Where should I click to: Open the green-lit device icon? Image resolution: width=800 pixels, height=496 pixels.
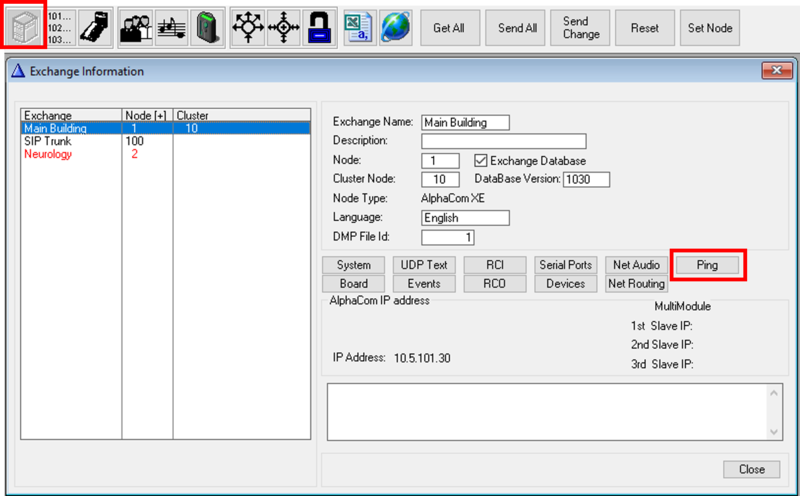(207, 28)
